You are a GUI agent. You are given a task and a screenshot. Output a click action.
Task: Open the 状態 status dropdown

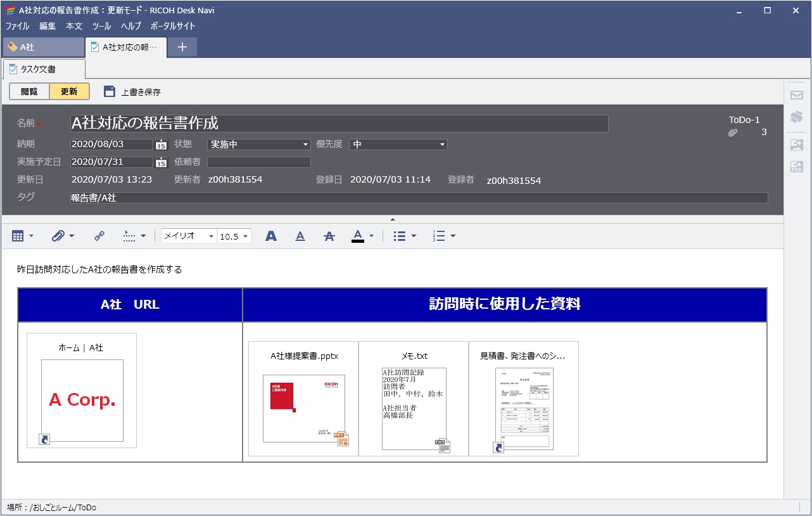(305, 144)
